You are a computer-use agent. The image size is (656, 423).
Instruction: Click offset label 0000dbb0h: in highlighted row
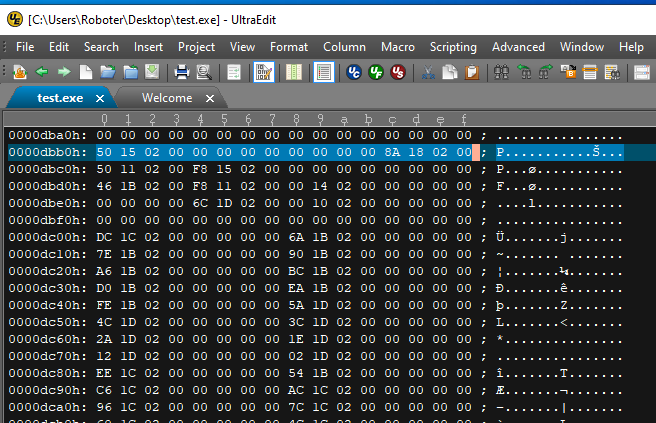click(x=48, y=152)
